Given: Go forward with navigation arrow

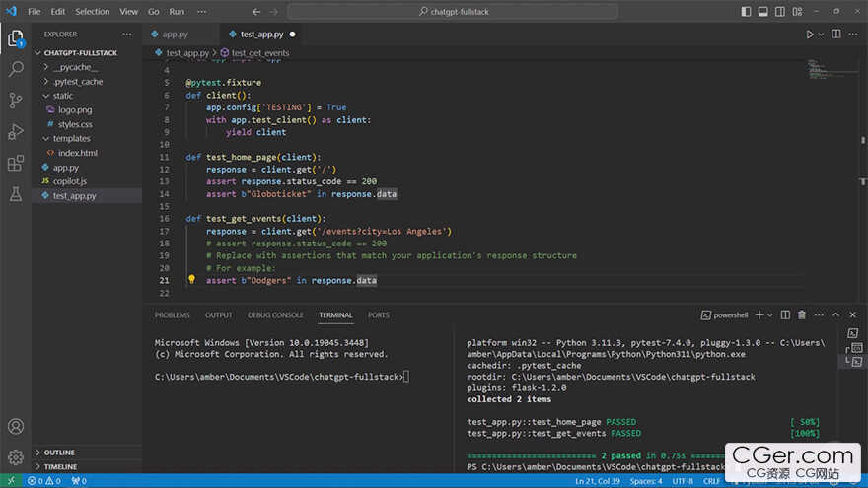Looking at the screenshot, I should (273, 12).
